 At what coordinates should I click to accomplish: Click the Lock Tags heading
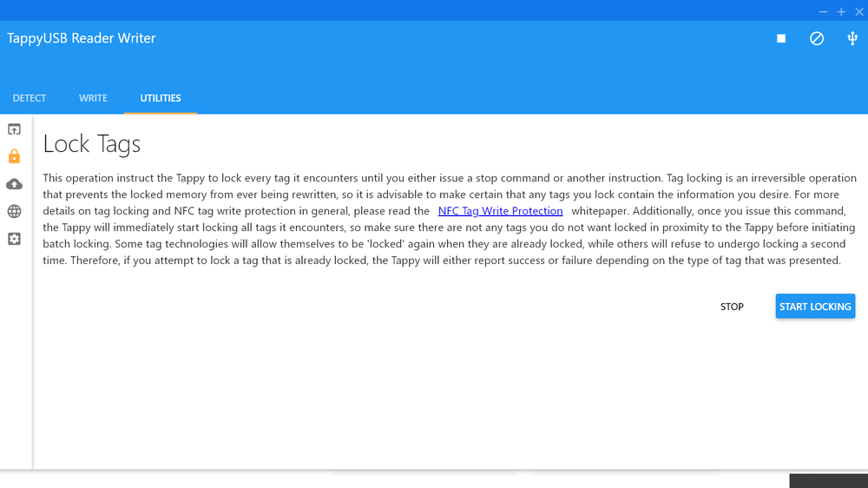(92, 144)
